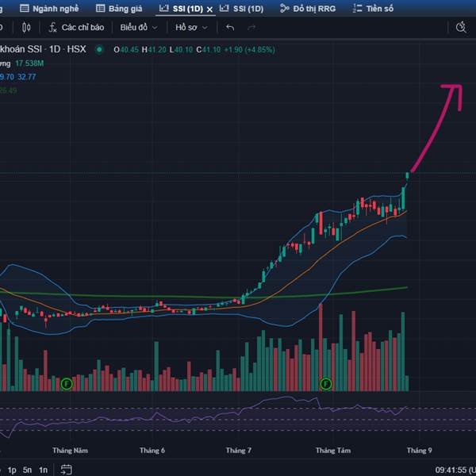
Task: Click the closing price C41.10
Action: (208, 49)
